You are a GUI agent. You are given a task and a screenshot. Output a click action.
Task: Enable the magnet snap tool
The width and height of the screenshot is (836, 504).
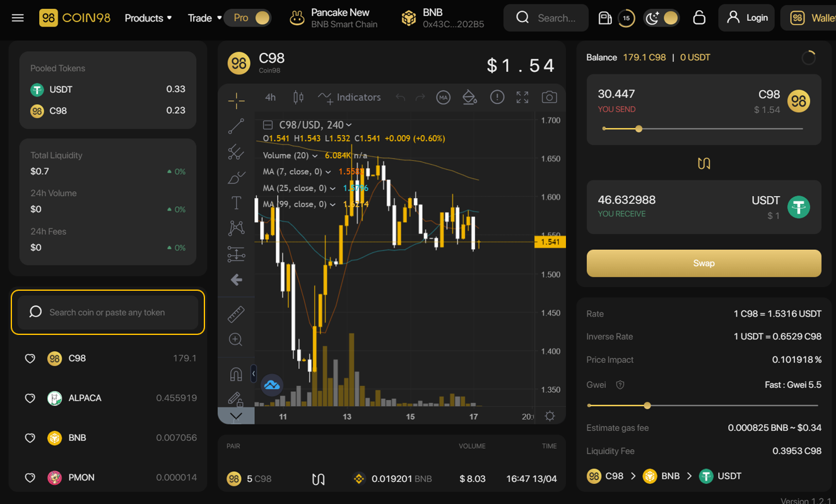pyautogui.click(x=236, y=374)
